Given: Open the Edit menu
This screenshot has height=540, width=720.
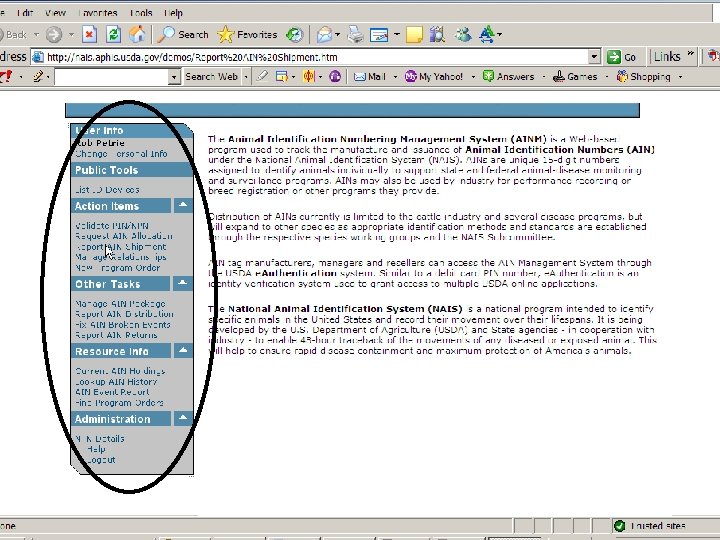Looking at the screenshot, I should coord(25,13).
